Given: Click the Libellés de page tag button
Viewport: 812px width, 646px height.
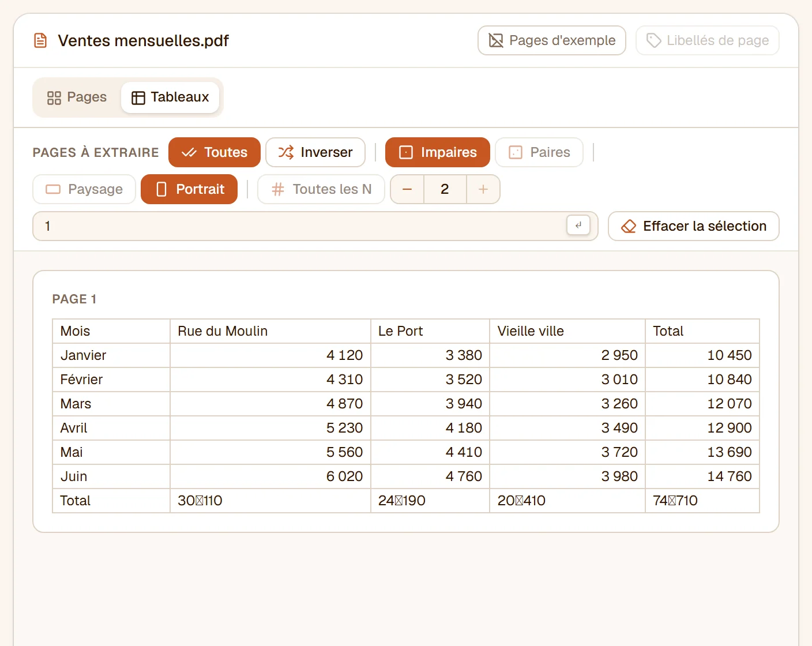Looking at the screenshot, I should (708, 40).
